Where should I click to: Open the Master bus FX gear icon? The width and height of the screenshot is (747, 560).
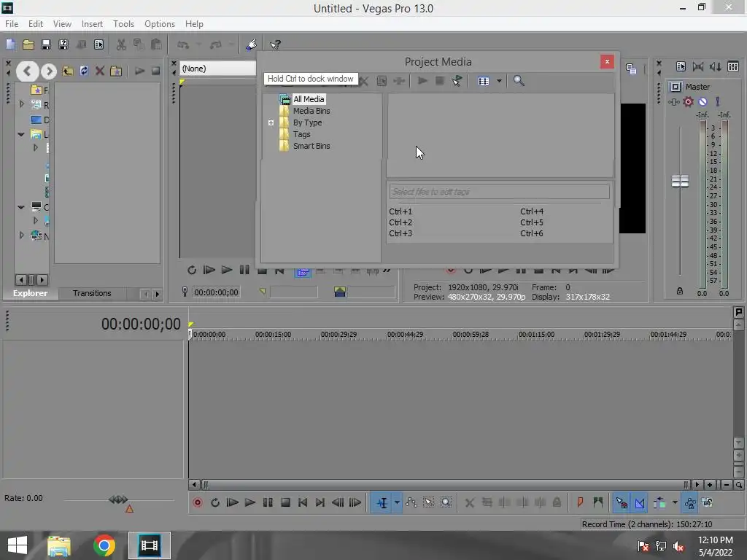pos(688,102)
